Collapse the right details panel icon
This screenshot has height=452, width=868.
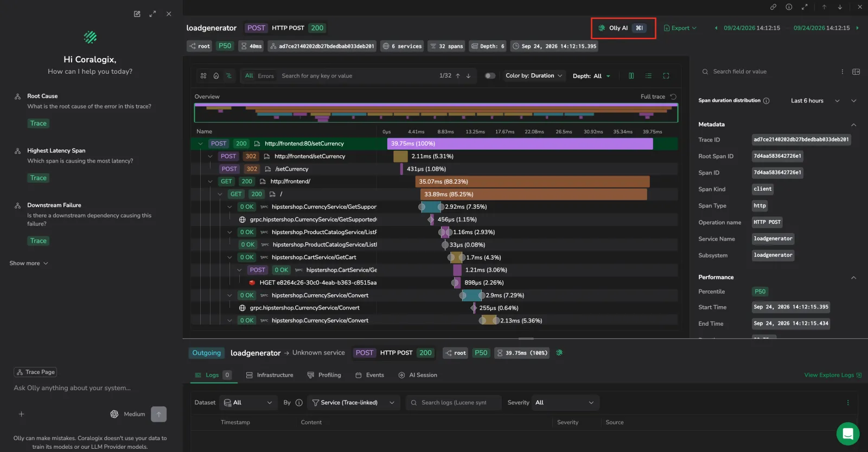(856, 72)
